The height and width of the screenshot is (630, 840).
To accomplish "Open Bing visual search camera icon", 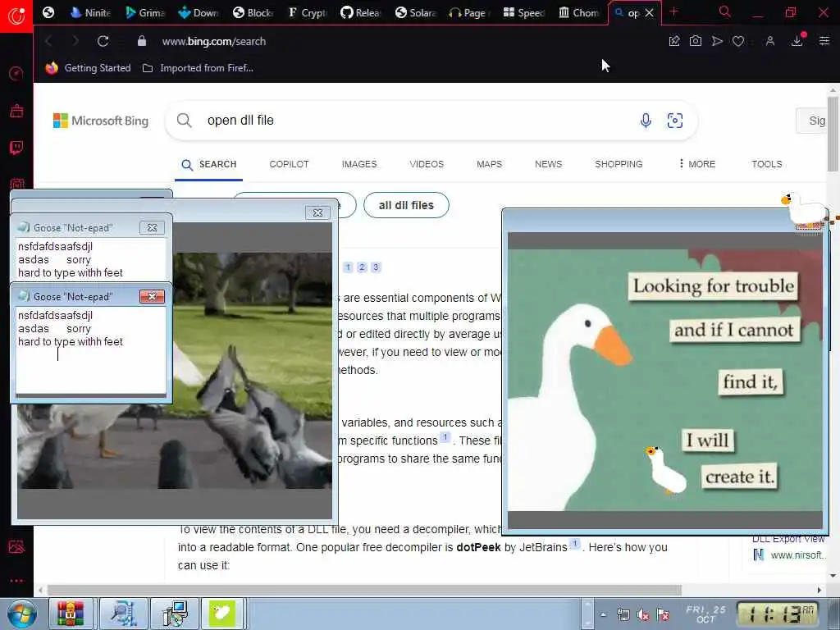I will point(675,121).
